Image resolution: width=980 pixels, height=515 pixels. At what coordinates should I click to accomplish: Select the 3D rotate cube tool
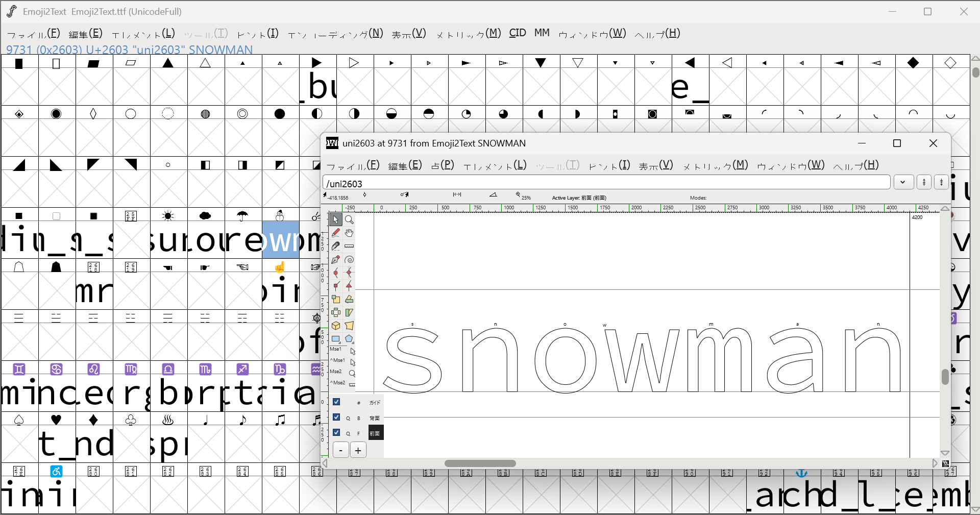[335, 326]
